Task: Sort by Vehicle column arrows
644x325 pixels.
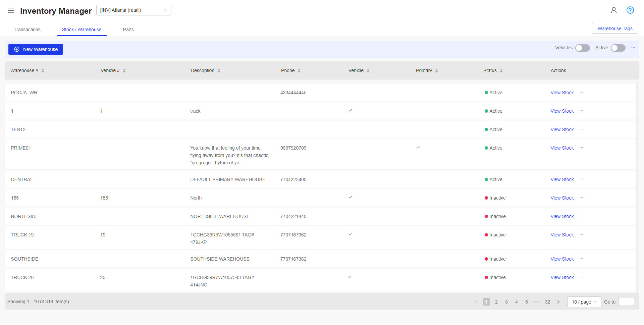Action: [x=368, y=71]
